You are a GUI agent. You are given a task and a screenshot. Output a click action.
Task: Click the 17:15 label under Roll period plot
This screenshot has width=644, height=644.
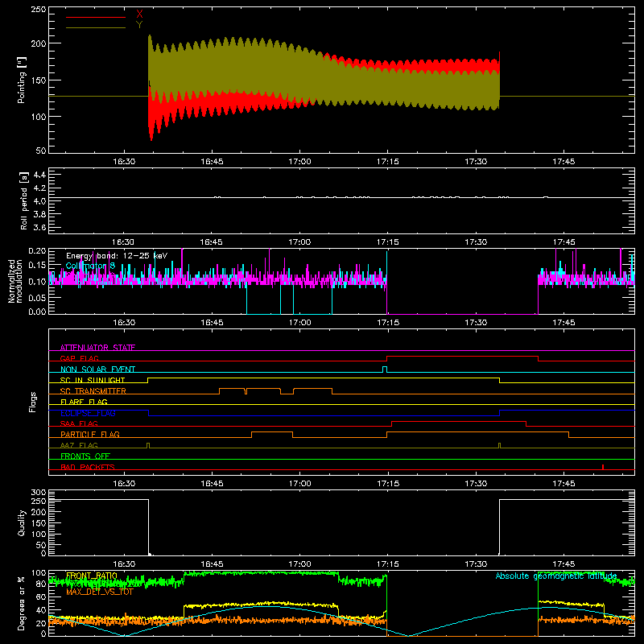(x=388, y=242)
